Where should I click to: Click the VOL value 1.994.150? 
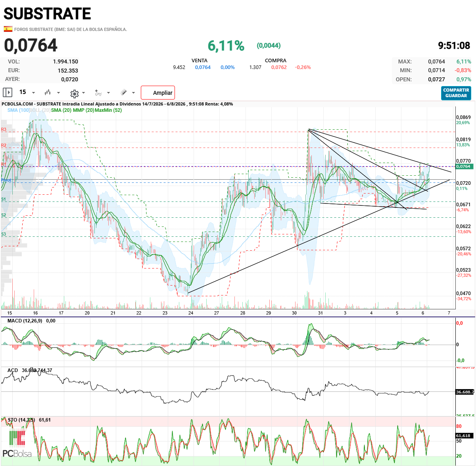[65, 61]
